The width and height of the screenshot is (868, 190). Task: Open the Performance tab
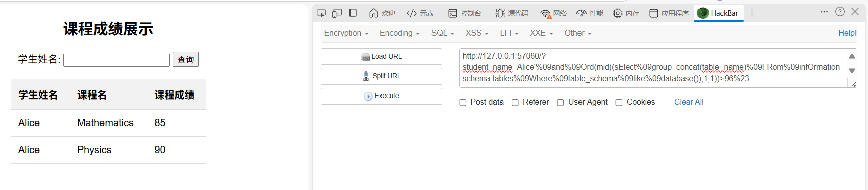pos(590,13)
